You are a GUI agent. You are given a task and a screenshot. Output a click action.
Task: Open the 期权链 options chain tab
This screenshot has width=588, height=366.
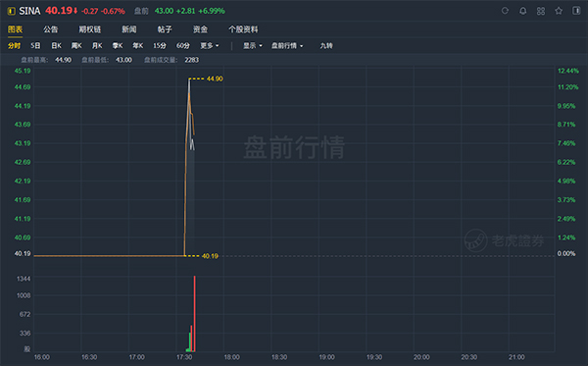point(89,29)
